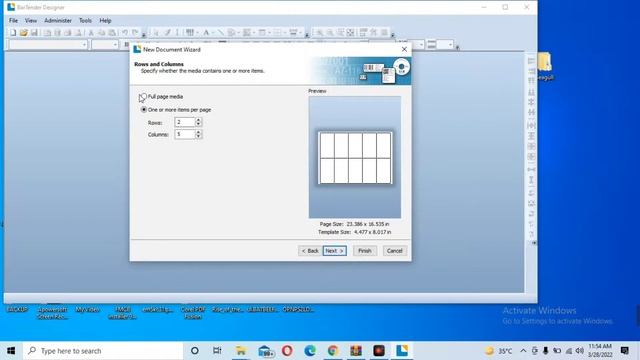Click the Paste toolbar icon

point(111,33)
